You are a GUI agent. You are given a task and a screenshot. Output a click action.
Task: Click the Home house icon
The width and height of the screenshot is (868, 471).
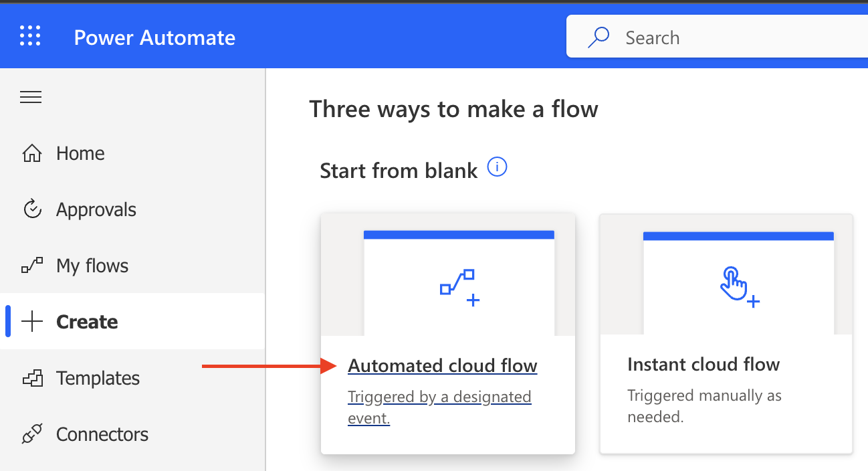coord(31,153)
